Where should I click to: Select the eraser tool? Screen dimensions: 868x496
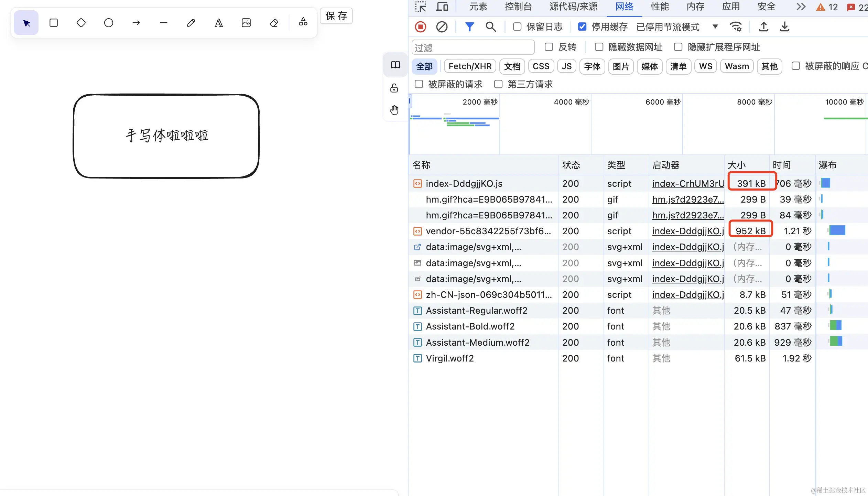pyautogui.click(x=274, y=23)
